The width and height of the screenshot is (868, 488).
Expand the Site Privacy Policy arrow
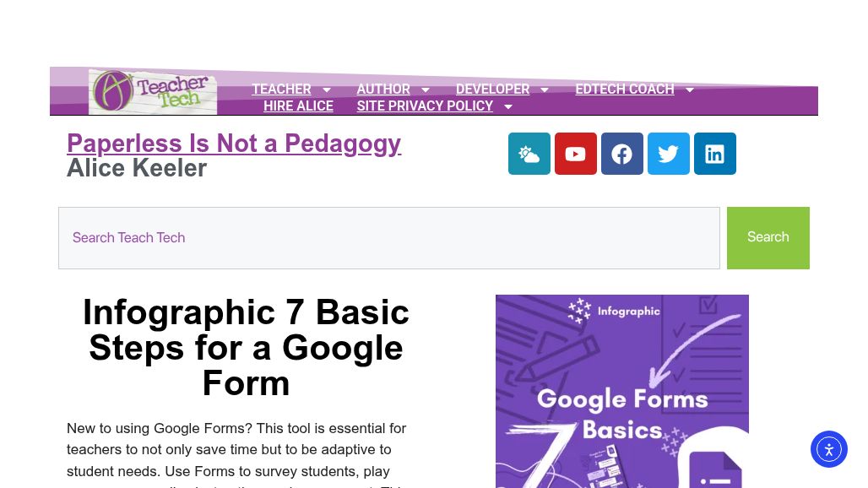508,106
